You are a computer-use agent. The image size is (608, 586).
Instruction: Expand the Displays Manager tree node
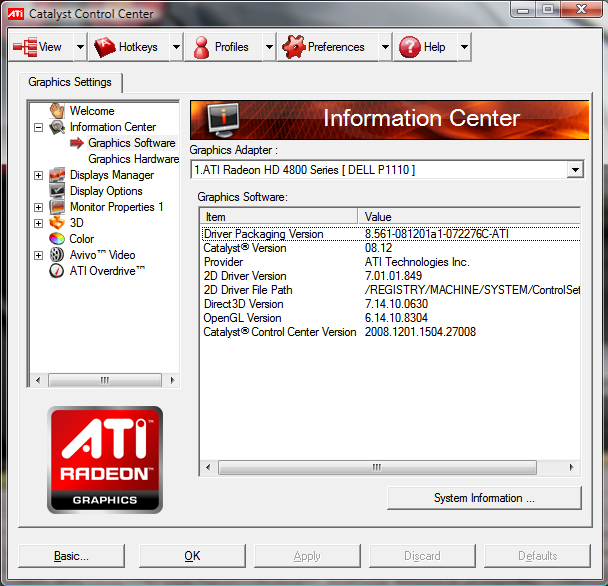[39, 175]
